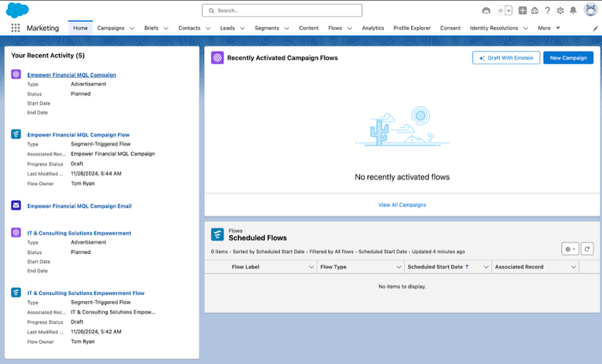
Task: Open the View All Campaigns link
Action: point(402,205)
